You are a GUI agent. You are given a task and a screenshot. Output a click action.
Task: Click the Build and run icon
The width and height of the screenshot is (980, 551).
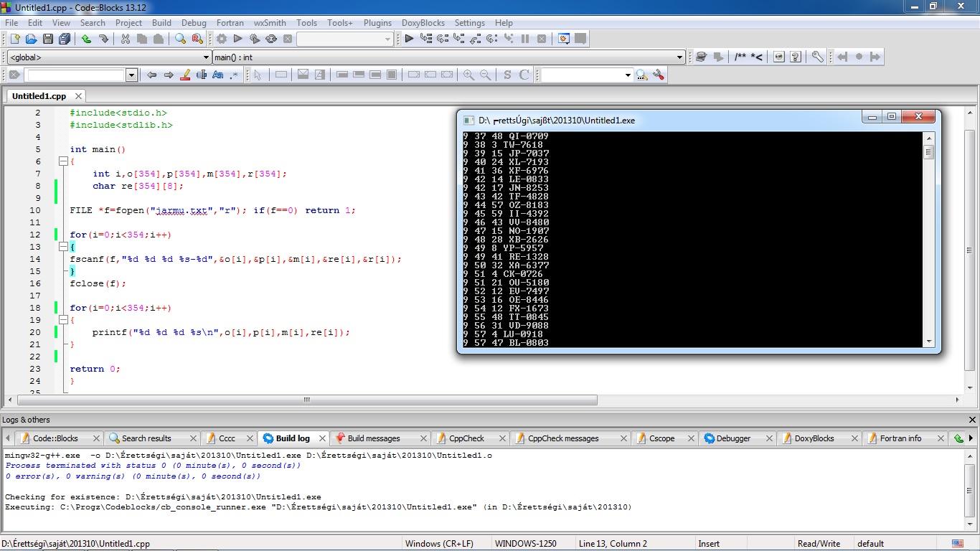(x=254, y=39)
